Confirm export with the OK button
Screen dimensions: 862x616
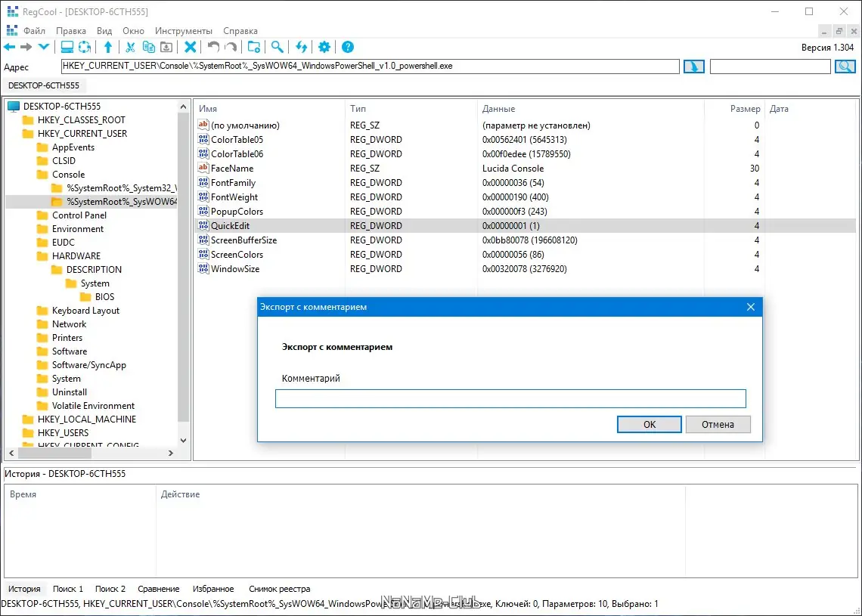click(649, 424)
